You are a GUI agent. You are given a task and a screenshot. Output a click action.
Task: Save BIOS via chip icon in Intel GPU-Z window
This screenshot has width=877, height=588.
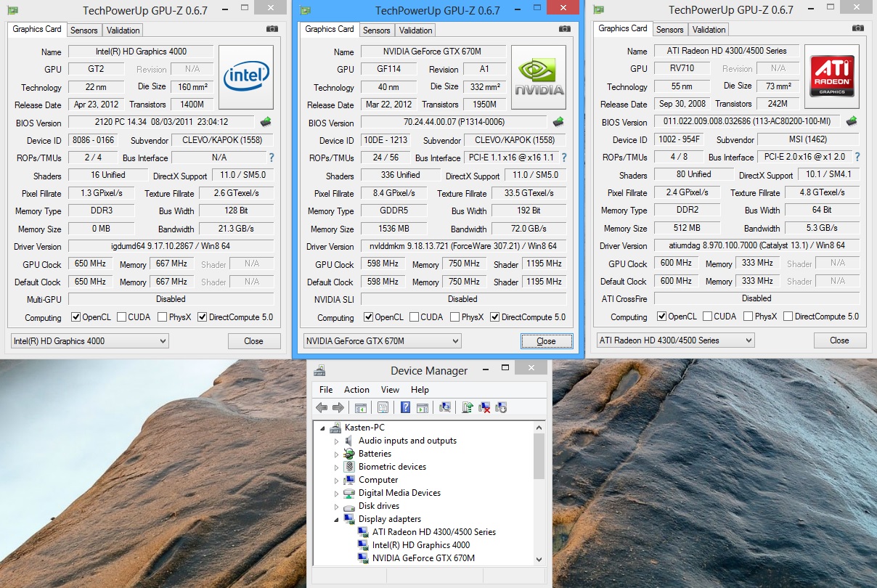(266, 122)
